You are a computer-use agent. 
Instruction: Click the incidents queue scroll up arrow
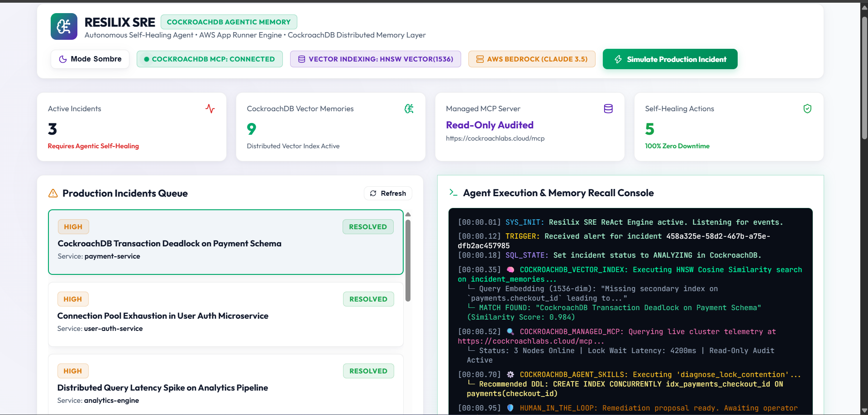408,214
